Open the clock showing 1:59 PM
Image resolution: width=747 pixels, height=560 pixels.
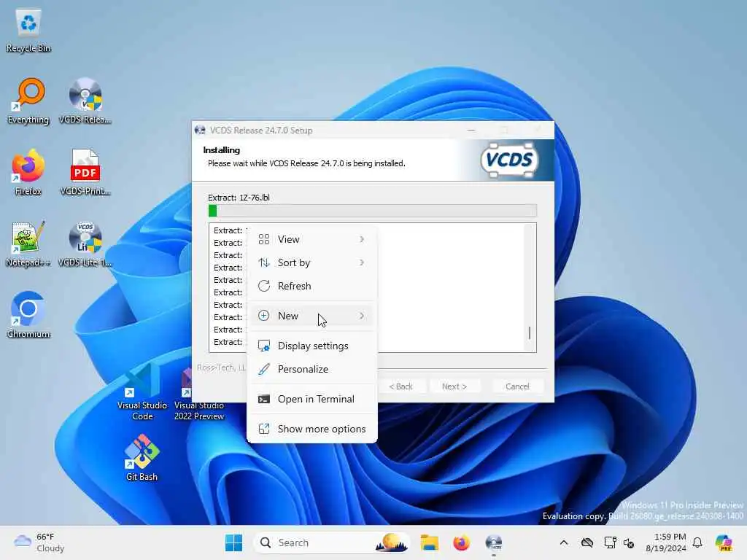click(x=666, y=542)
